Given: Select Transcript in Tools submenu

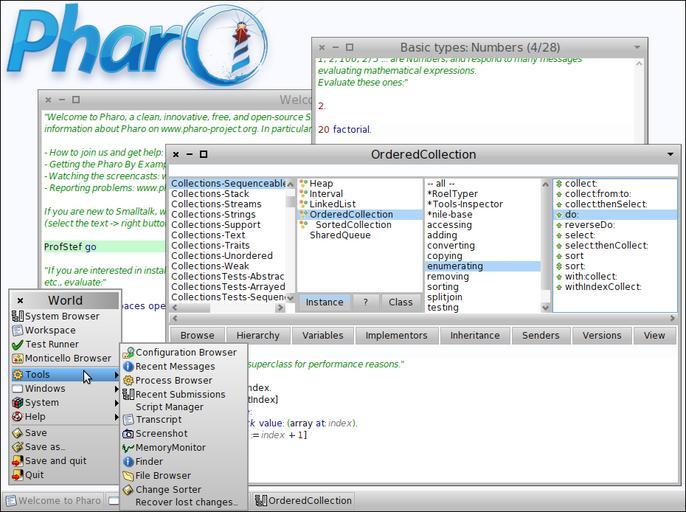Looking at the screenshot, I should point(158,420).
